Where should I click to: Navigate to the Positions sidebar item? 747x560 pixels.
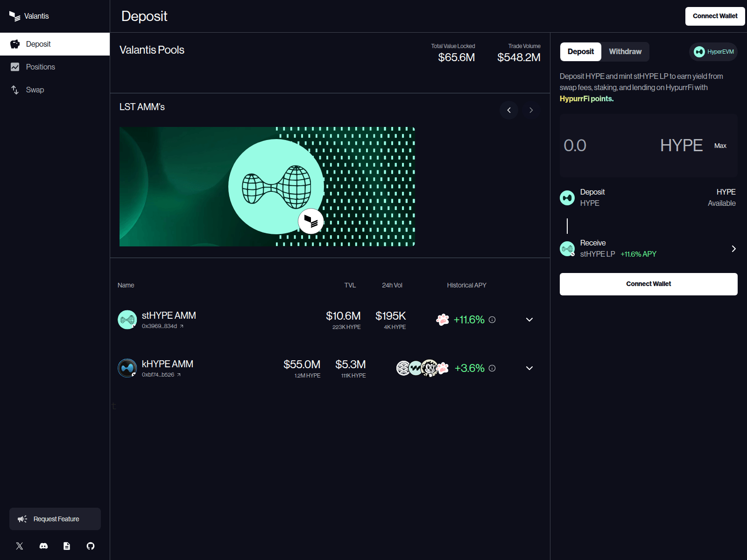[40, 67]
